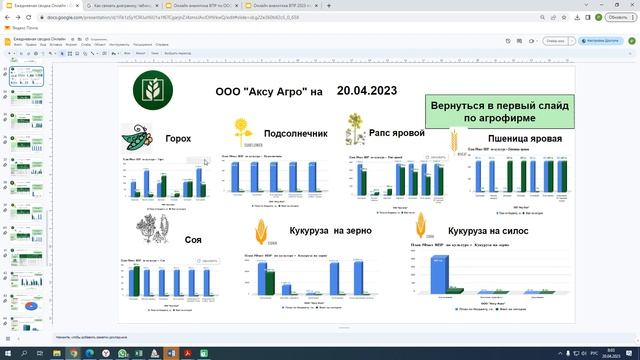The height and width of the screenshot is (360, 640).
Task: Click the Выбрать переход button
Action: pos(178,53)
